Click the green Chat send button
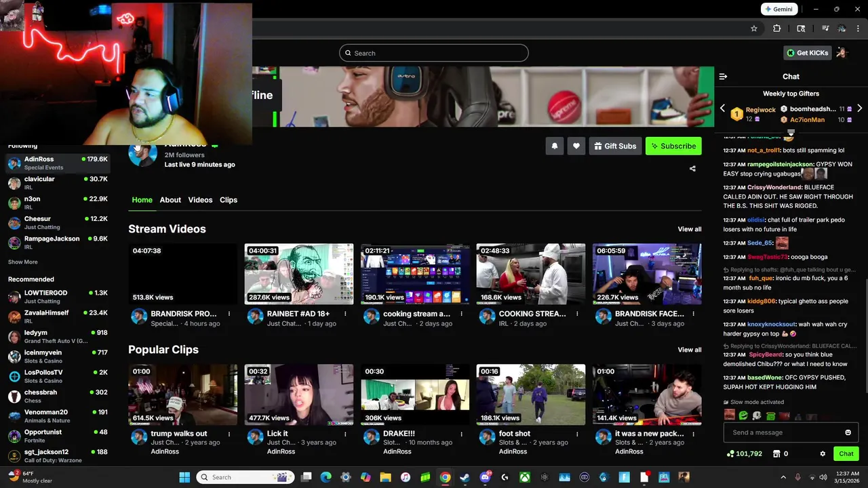Screen dimensions: 868x488 click(846, 453)
